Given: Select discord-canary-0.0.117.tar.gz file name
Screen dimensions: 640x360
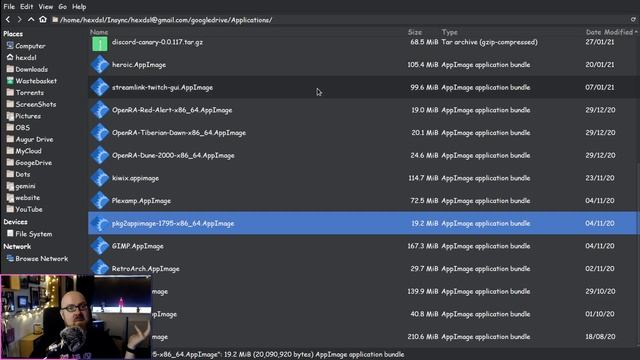Looking at the screenshot, I should click(157, 42).
